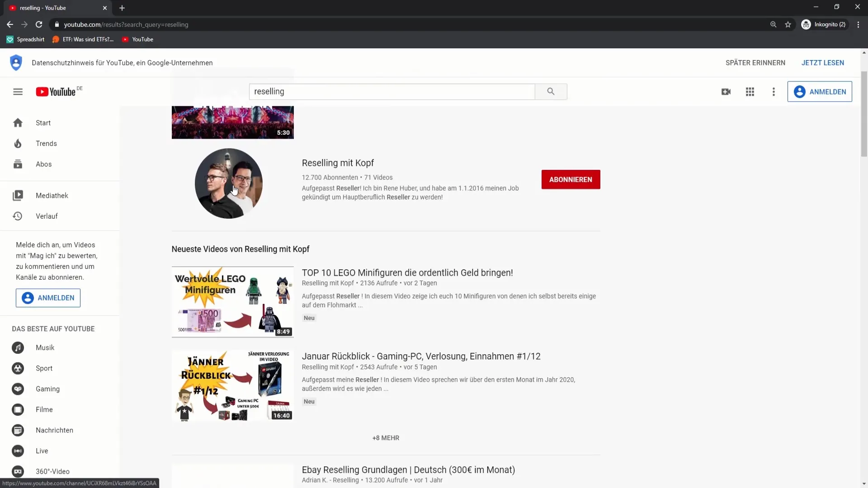This screenshot has width=868, height=488.
Task: Click the Nachrichten news icon
Action: tap(18, 431)
